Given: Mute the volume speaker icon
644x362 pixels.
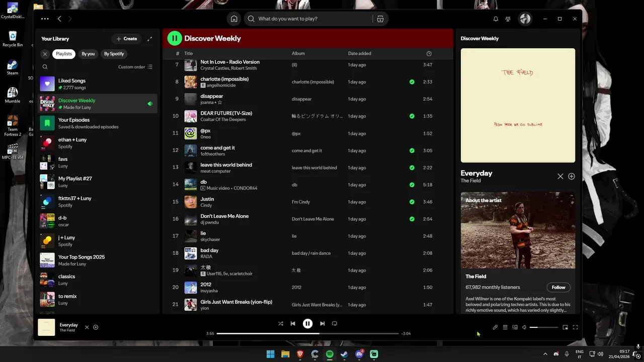Looking at the screenshot, I should click(x=524, y=327).
